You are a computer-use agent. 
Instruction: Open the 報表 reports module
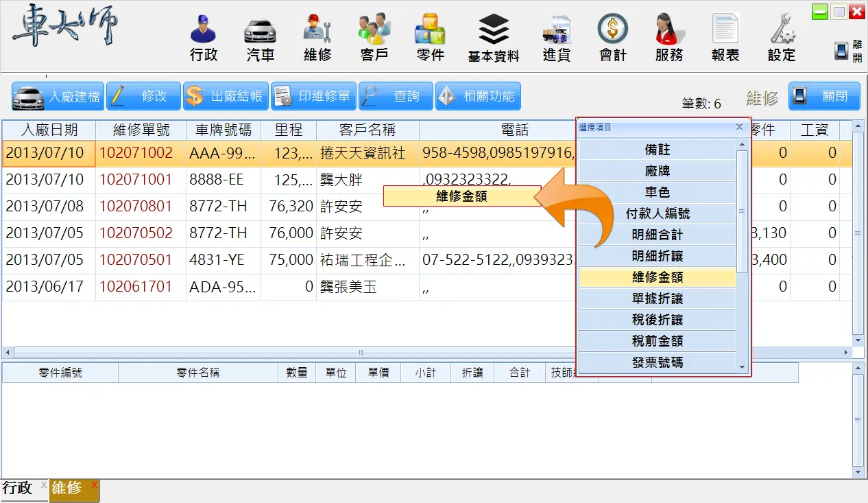725,38
